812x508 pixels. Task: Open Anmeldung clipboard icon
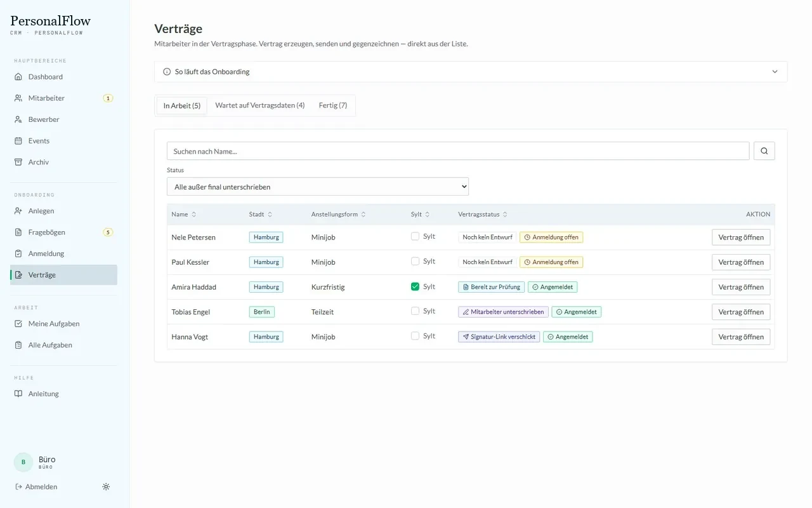(x=18, y=253)
